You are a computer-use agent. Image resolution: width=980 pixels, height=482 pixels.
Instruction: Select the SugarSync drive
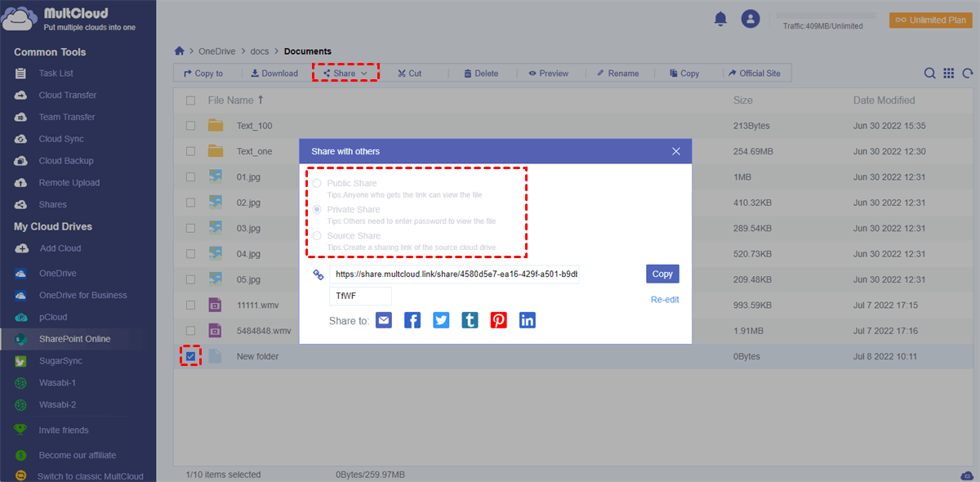click(x=60, y=361)
